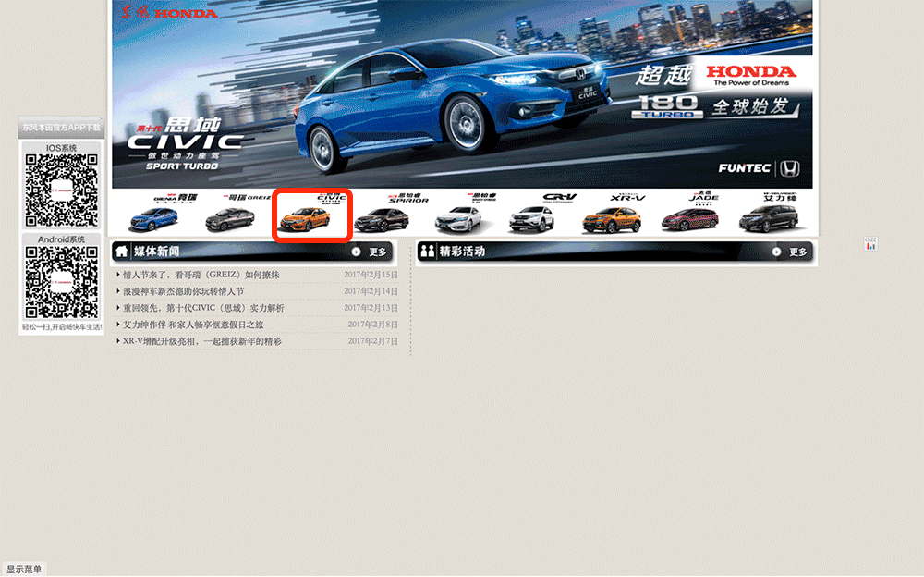Click the 东风本田官方APP下载 panel header
The height and width of the screenshot is (577, 924).
[61, 128]
